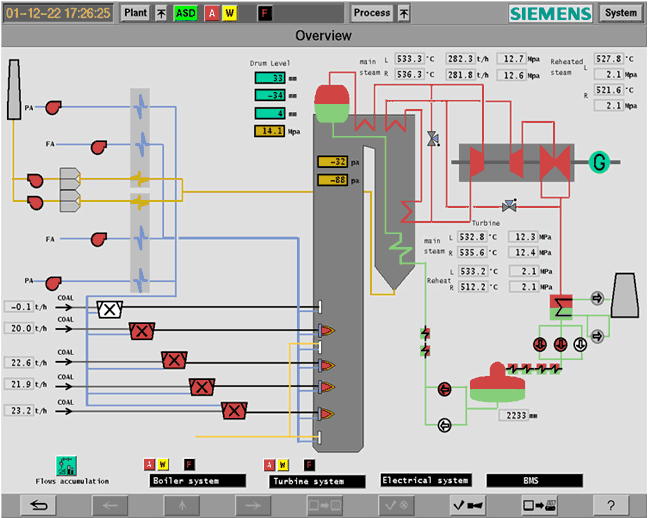Open the Flows accumulation icon

(x=67, y=464)
